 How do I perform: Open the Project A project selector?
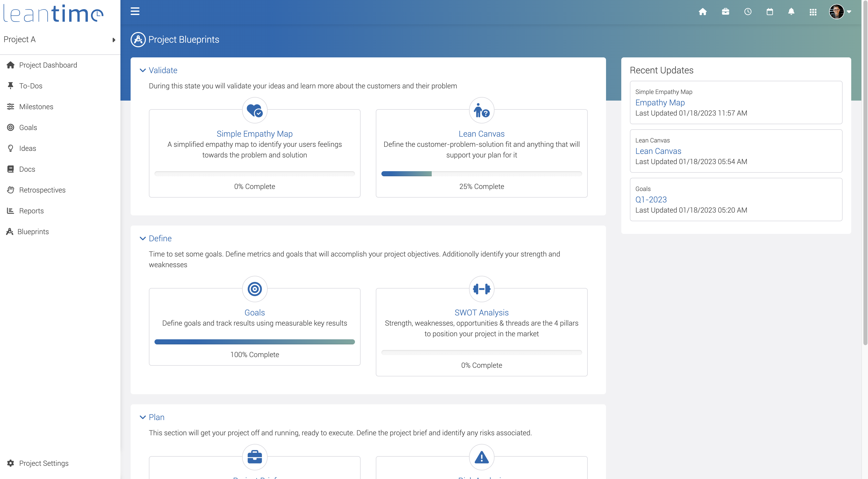60,39
